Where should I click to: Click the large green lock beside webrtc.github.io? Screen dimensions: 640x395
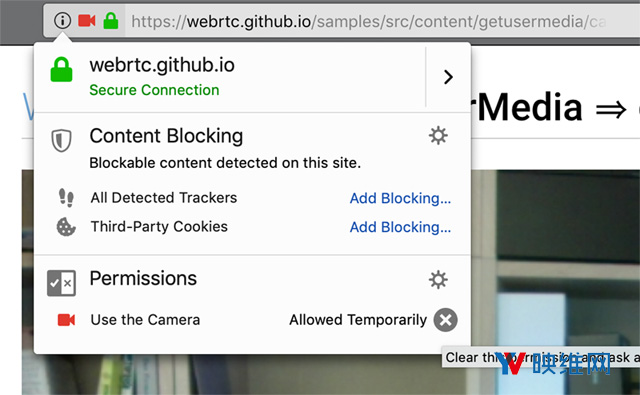click(x=61, y=70)
